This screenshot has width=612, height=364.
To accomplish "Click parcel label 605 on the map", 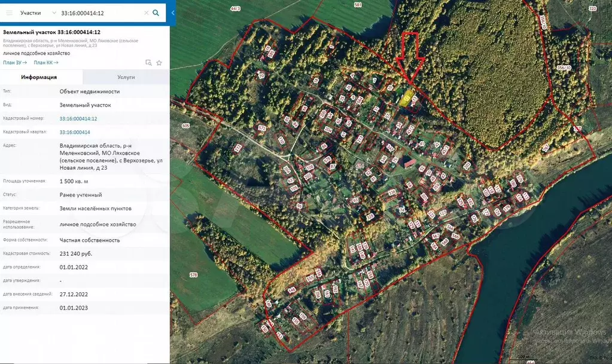I will click(x=185, y=126).
